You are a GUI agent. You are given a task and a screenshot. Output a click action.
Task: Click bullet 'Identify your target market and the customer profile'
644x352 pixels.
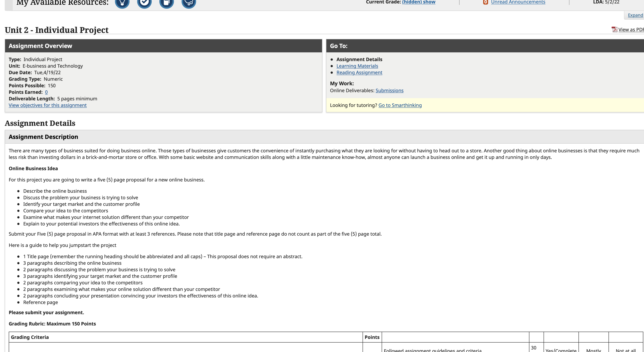[82, 204]
